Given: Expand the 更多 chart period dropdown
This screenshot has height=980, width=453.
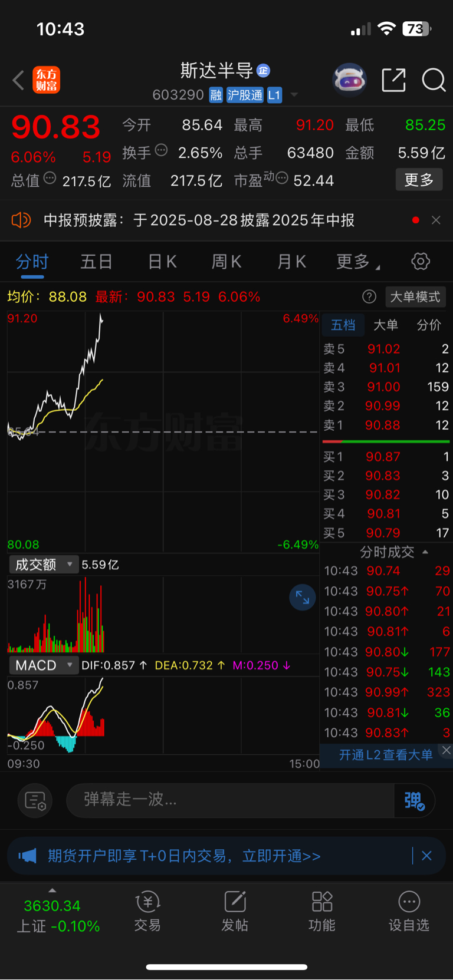Looking at the screenshot, I should 357,262.
